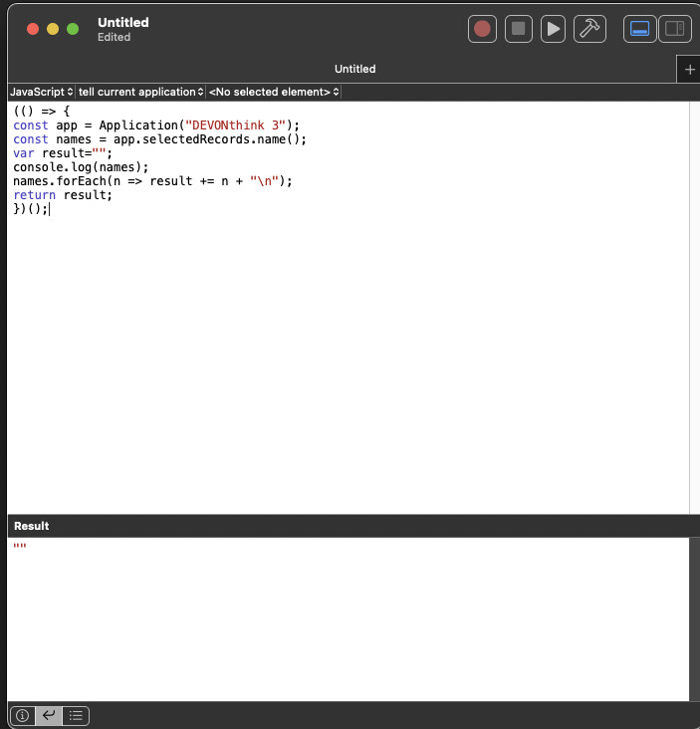
Task: Click the Result pane header bar
Action: tap(349, 526)
